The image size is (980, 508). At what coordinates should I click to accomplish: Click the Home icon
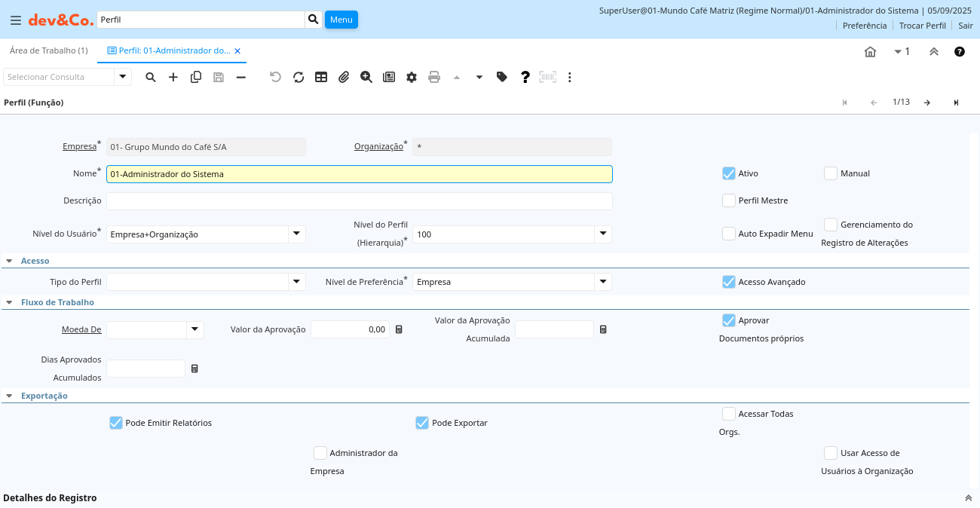(870, 51)
